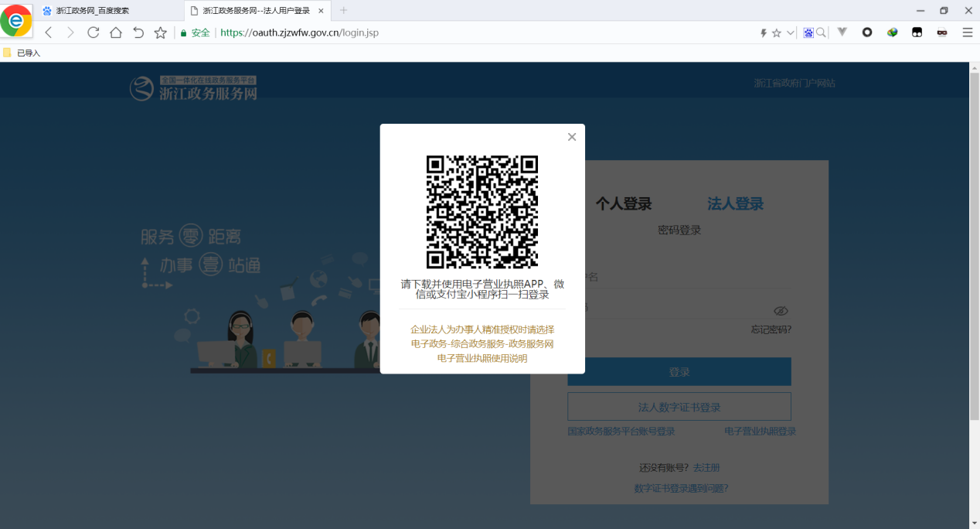Image resolution: width=980 pixels, height=529 pixels.
Task: Select the 浙江政务服务网--法人用户登录 tab
Action: coord(257,11)
